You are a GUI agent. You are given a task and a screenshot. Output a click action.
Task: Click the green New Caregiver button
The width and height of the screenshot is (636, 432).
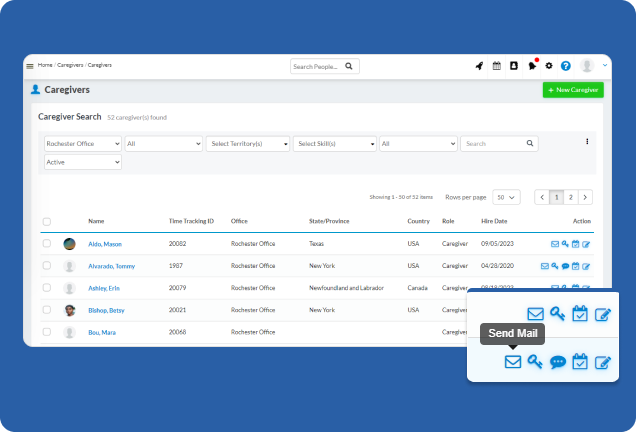click(573, 90)
